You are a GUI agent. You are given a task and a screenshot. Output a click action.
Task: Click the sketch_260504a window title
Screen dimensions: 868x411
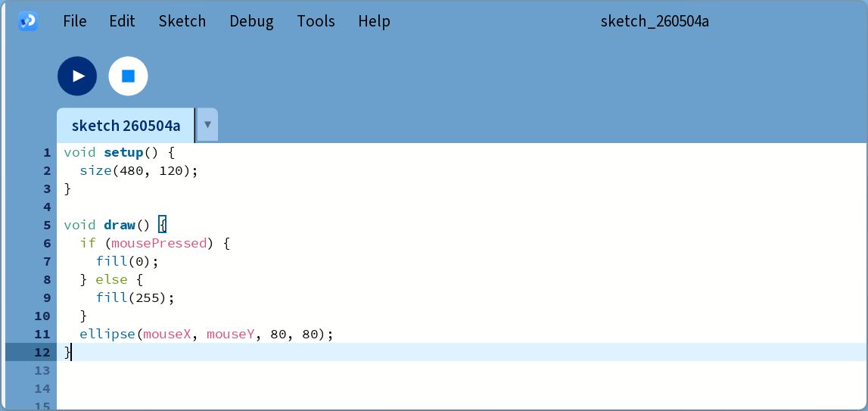655,21
